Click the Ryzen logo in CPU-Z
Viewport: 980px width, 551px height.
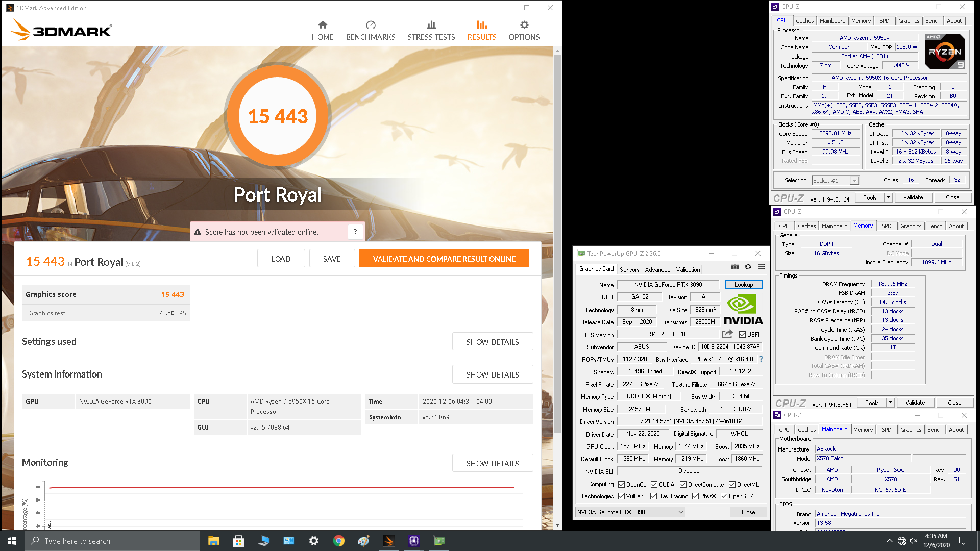[x=945, y=51]
